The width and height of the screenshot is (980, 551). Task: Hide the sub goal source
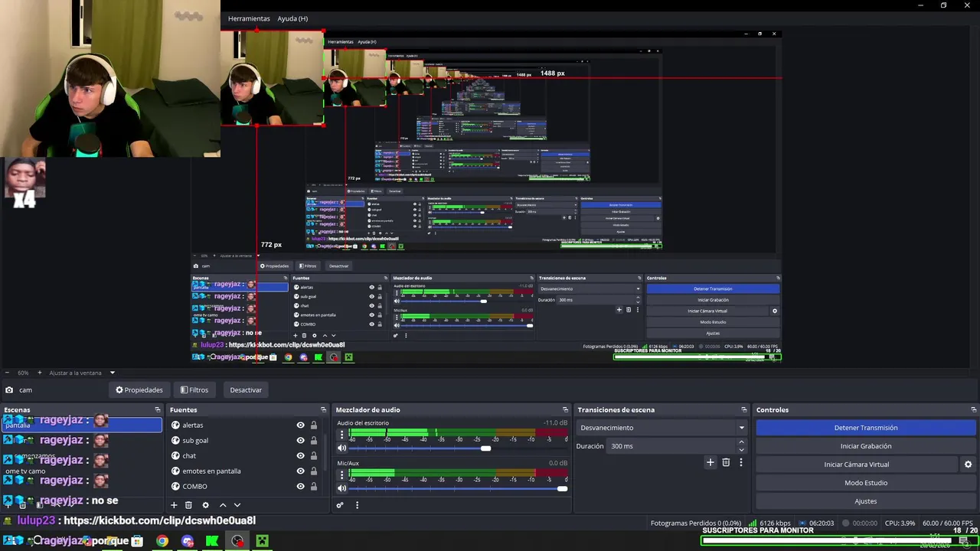[300, 440]
